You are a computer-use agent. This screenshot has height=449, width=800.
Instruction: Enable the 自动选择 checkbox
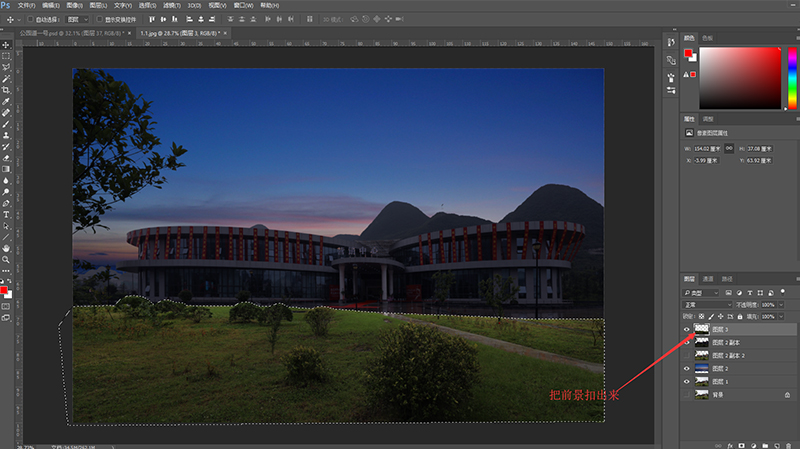pyautogui.click(x=30, y=19)
